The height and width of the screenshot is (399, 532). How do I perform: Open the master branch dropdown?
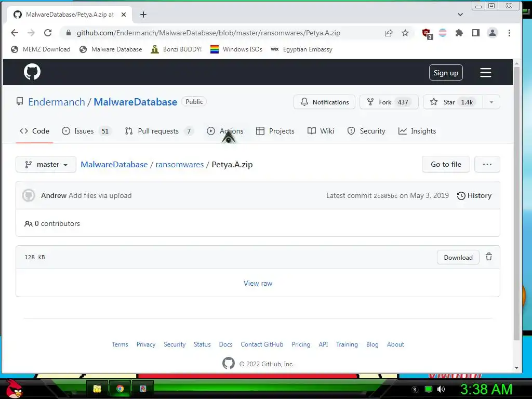tap(46, 165)
